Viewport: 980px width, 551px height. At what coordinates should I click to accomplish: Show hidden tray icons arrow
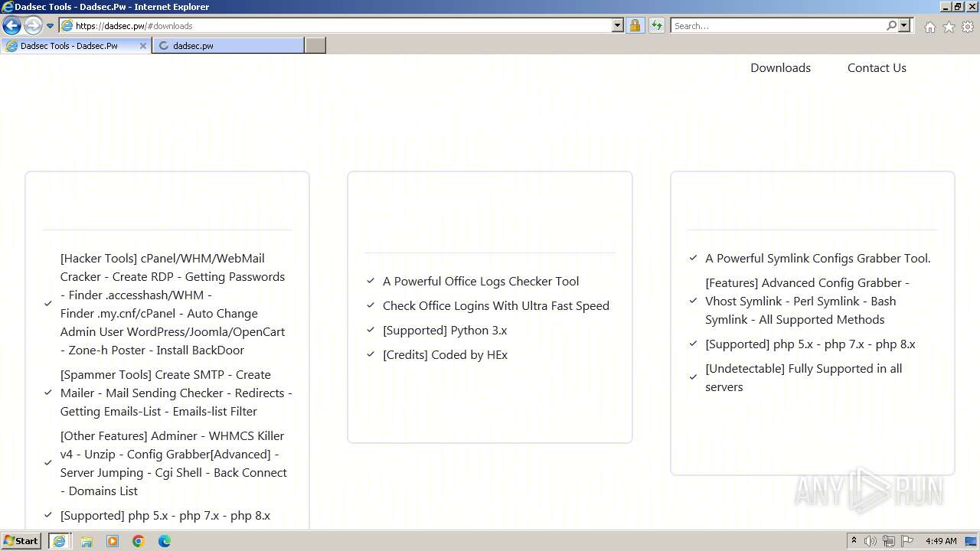point(854,541)
